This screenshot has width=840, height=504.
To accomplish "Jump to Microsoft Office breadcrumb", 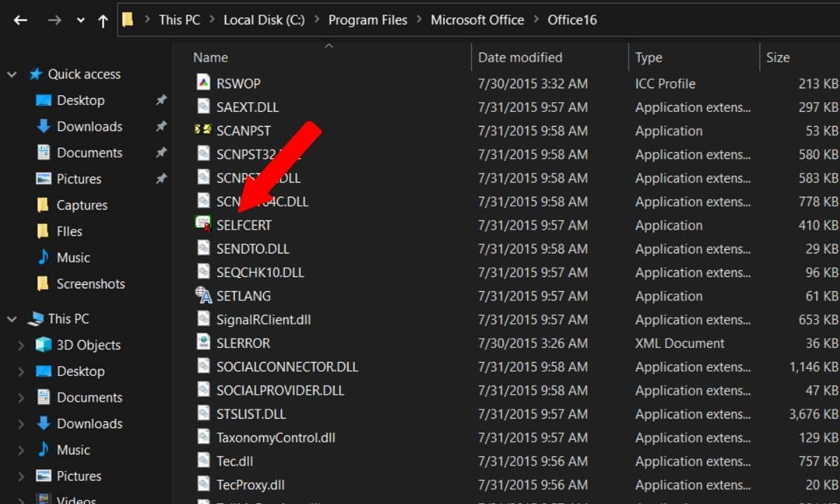I will pos(477,20).
